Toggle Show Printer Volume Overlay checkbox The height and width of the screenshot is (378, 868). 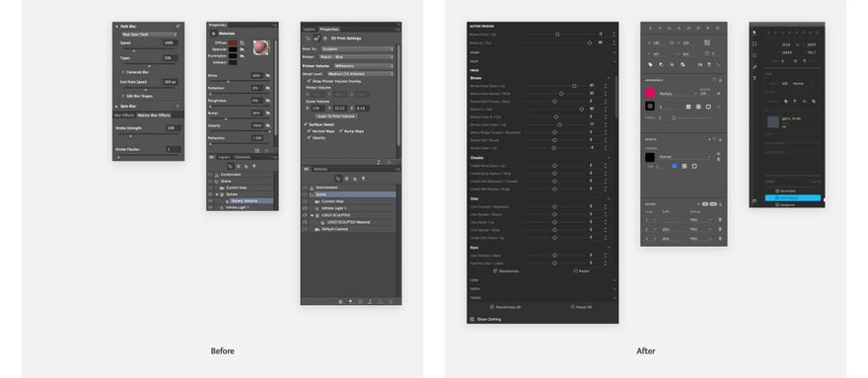(309, 80)
